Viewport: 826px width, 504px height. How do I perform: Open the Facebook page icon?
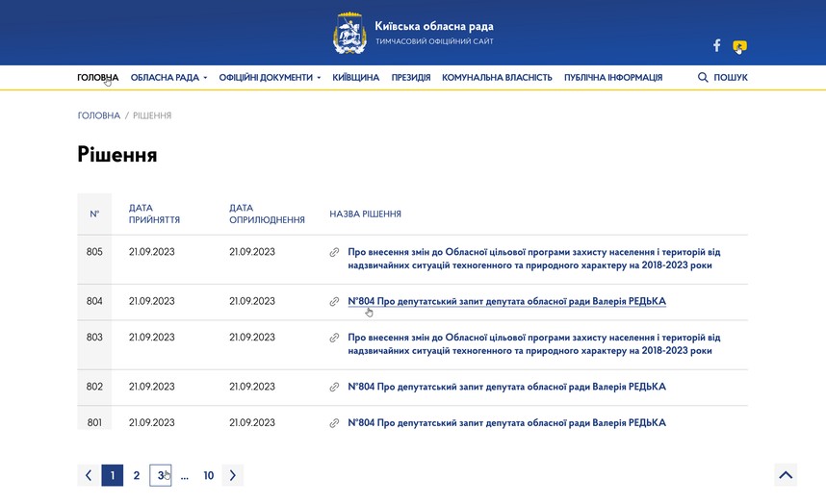pos(716,45)
